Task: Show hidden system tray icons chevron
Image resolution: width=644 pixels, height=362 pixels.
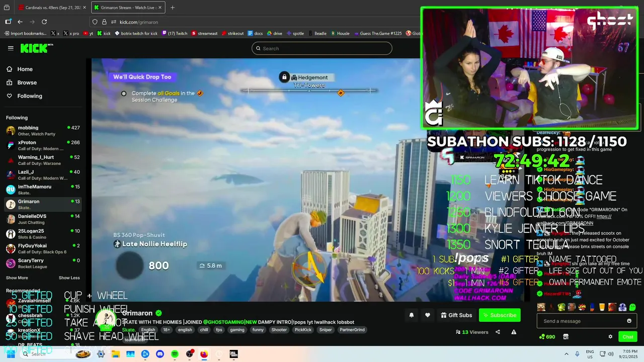Action: click(x=567, y=354)
